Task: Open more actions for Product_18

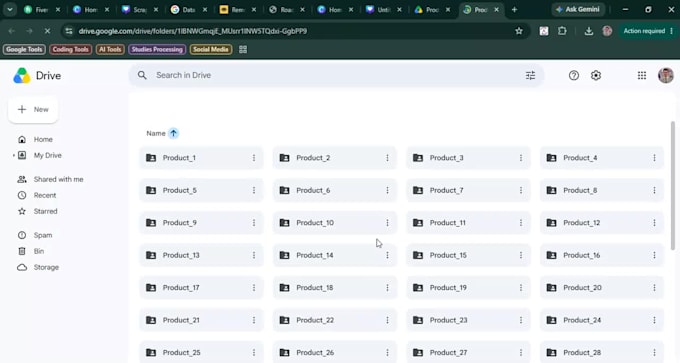Action: (387, 288)
